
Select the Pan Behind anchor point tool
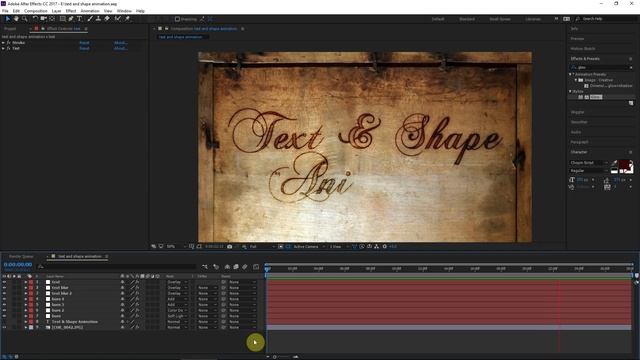click(x=52, y=19)
